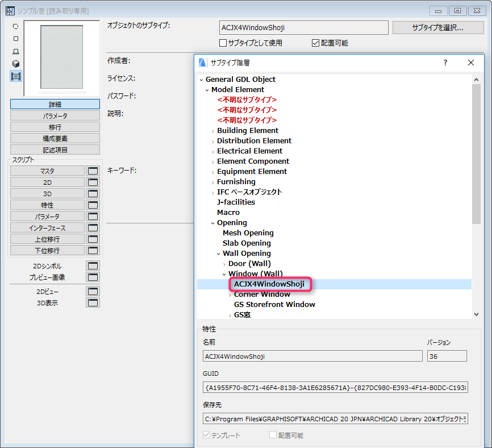
Task: Click the バージョン field showing 36
Action: pos(447,356)
